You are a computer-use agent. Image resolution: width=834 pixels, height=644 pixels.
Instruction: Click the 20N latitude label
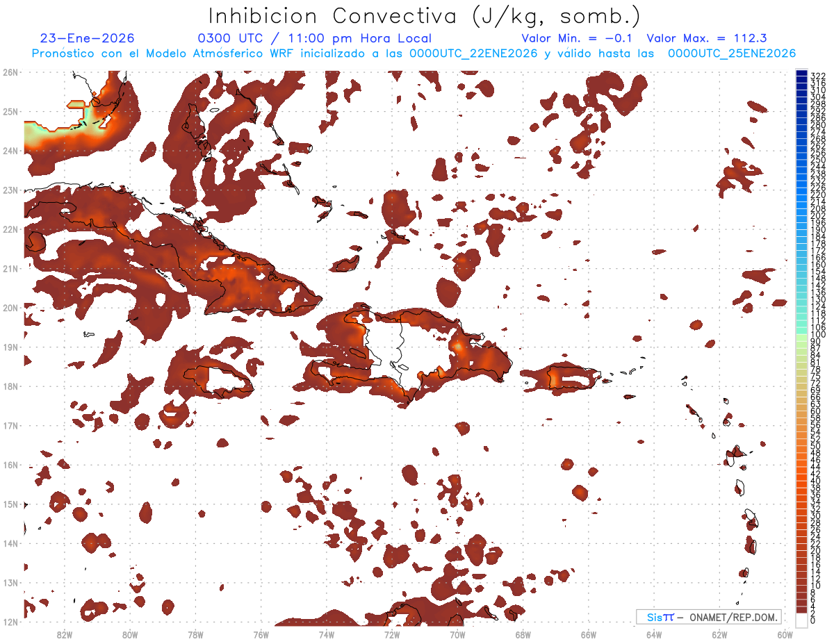[x=10, y=308]
